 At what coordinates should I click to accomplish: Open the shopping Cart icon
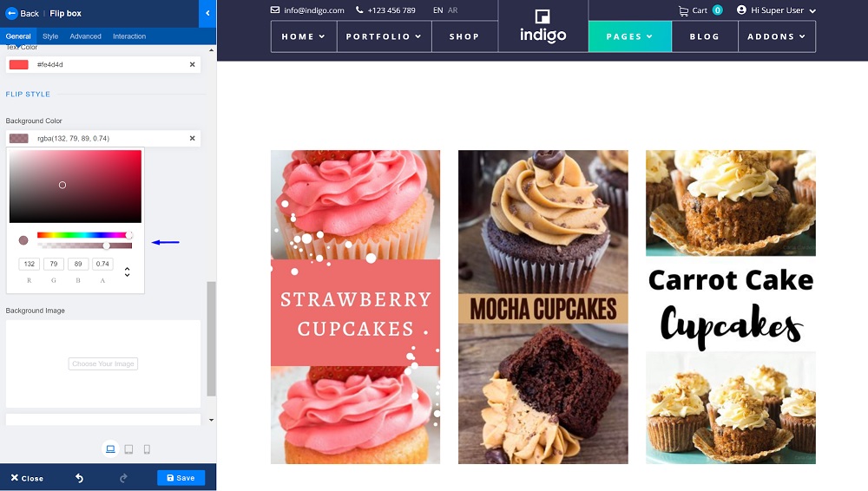[684, 10]
